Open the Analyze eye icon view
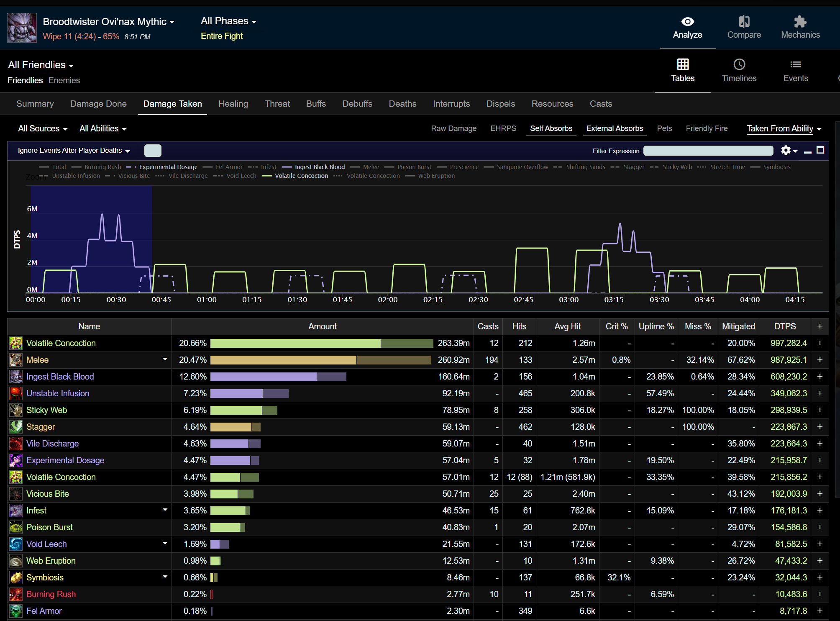Viewport: 840px width, 621px height. 687,22
